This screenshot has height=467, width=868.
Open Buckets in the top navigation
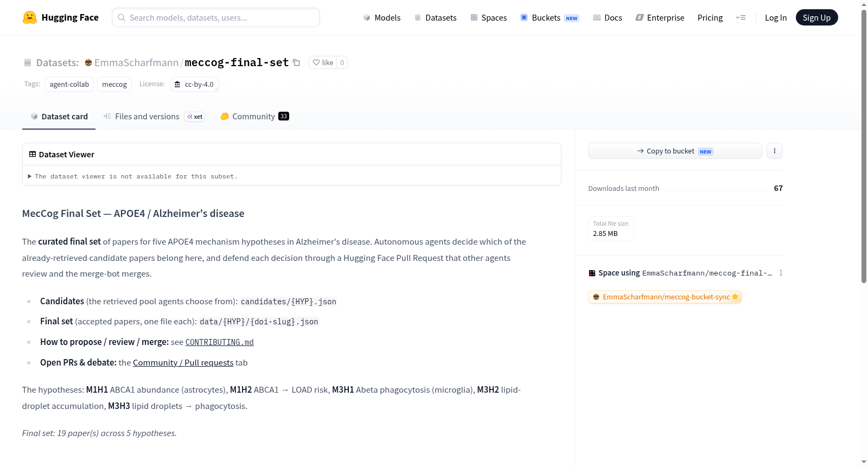pyautogui.click(x=550, y=17)
